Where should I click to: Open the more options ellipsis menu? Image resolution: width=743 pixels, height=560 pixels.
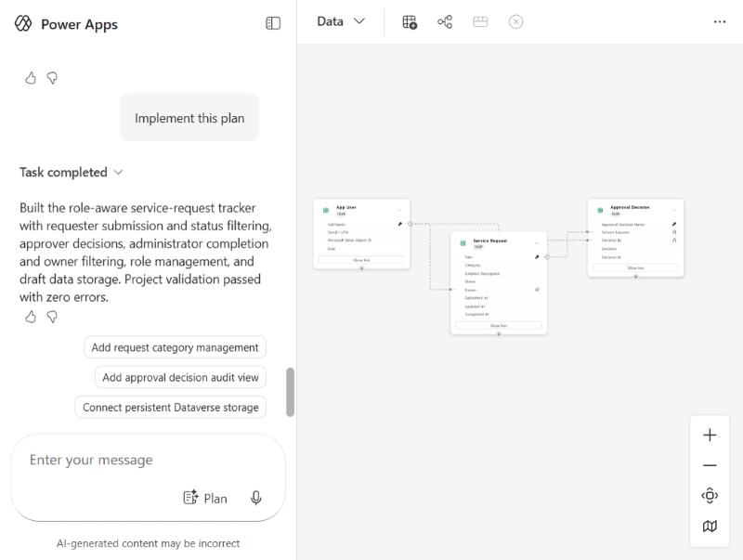click(719, 21)
